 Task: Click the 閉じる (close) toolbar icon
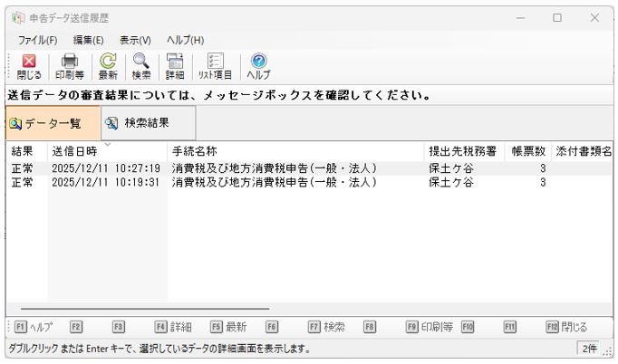pyautogui.click(x=28, y=66)
